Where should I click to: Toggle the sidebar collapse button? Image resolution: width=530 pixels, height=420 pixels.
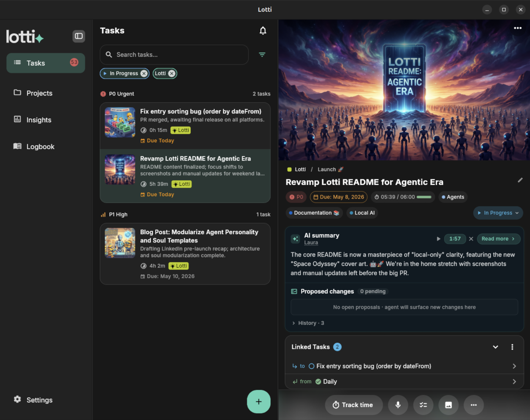coord(79,36)
